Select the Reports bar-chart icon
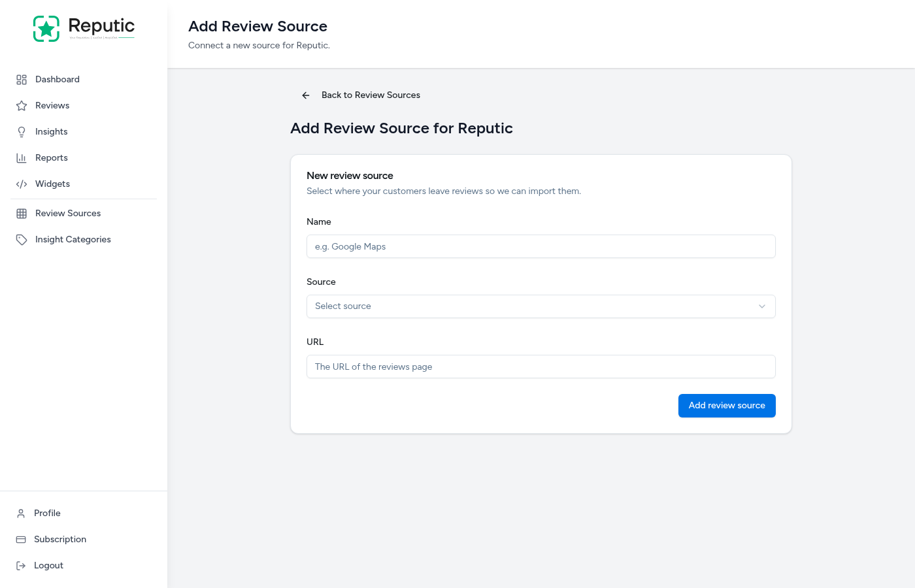This screenshot has height=588, width=915. tap(22, 157)
